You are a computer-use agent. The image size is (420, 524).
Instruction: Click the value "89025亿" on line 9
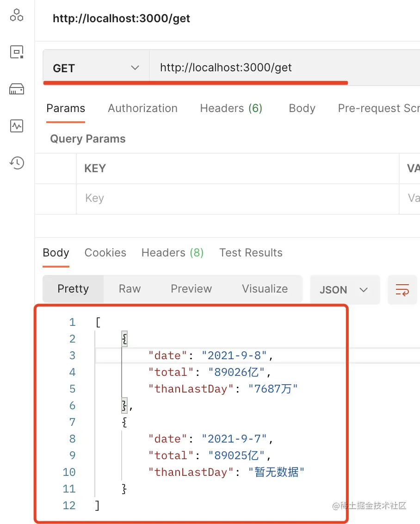pyautogui.click(x=236, y=455)
